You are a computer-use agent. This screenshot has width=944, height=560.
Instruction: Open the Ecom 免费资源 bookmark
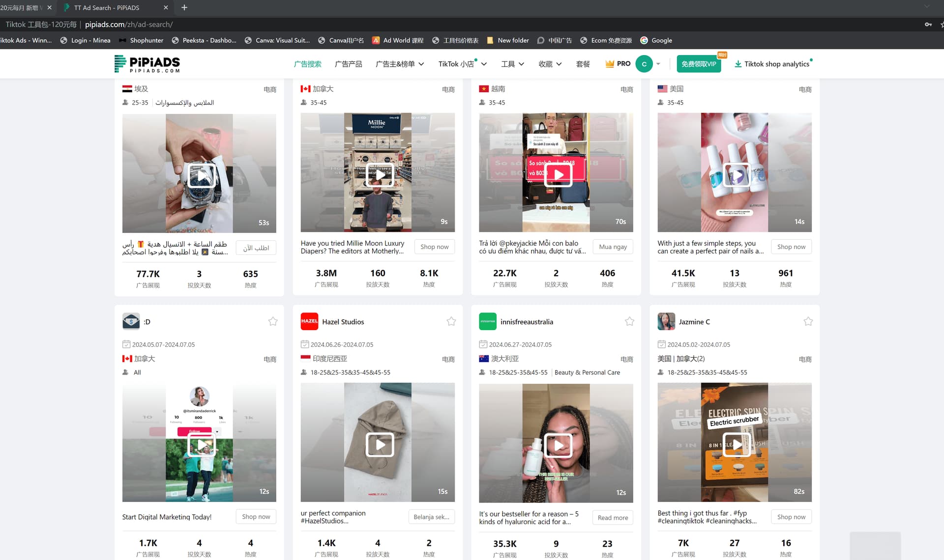point(606,40)
